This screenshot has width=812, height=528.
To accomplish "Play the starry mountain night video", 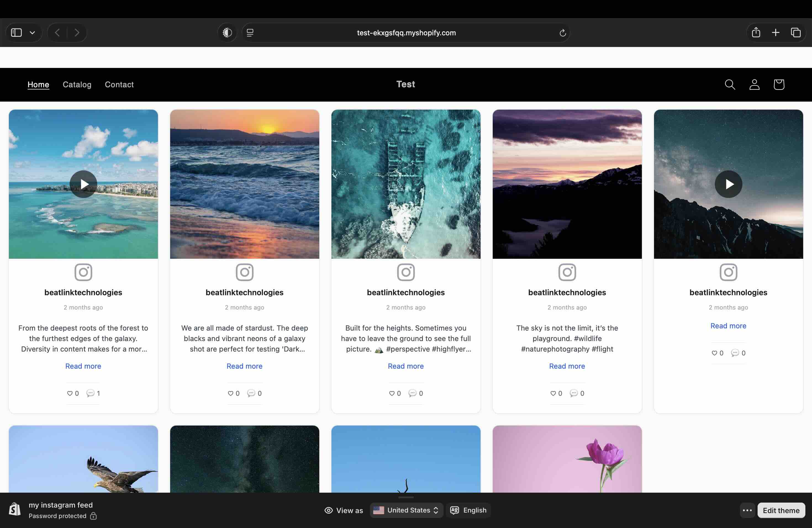I will (x=728, y=184).
